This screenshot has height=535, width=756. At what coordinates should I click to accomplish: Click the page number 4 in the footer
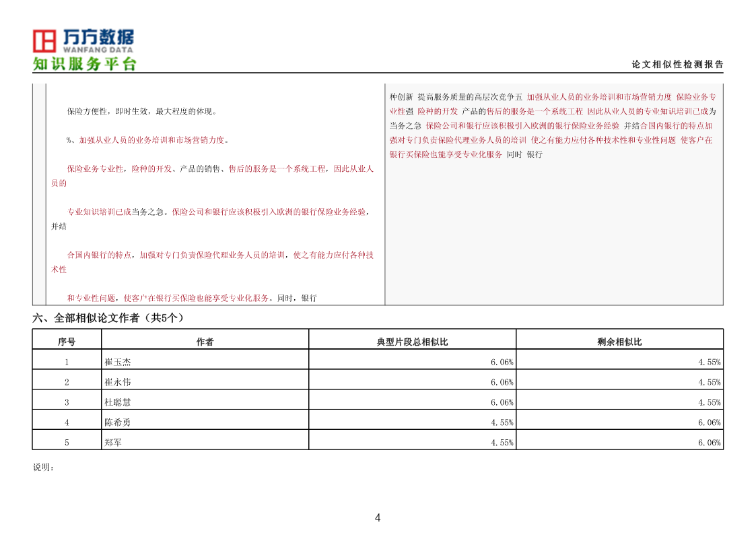(378, 518)
